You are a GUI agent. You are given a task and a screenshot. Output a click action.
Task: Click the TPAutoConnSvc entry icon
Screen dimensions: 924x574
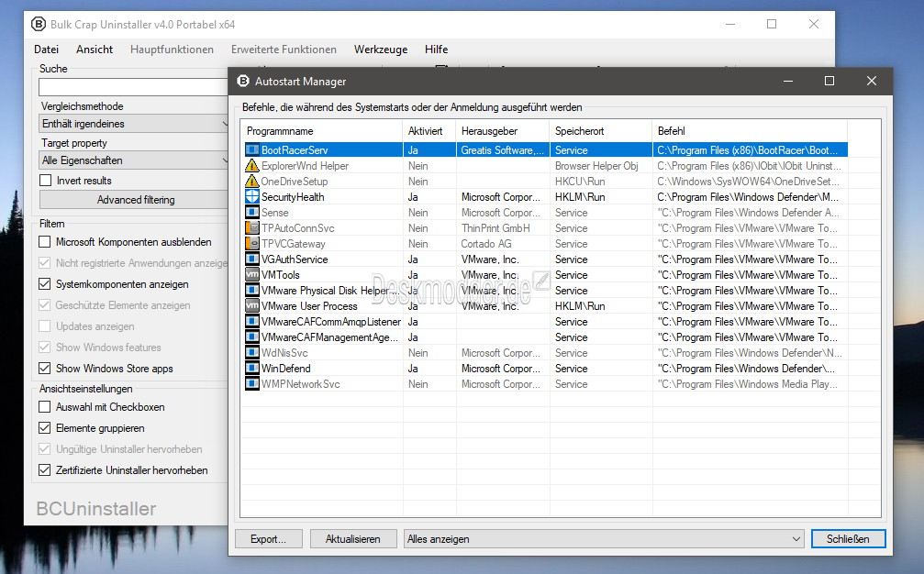[x=252, y=227]
